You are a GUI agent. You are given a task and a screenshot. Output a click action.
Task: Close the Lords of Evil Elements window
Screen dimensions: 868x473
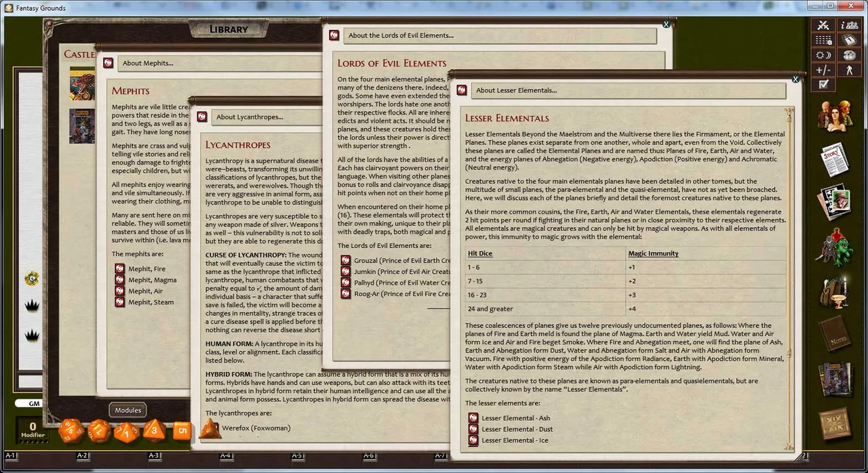click(x=666, y=24)
